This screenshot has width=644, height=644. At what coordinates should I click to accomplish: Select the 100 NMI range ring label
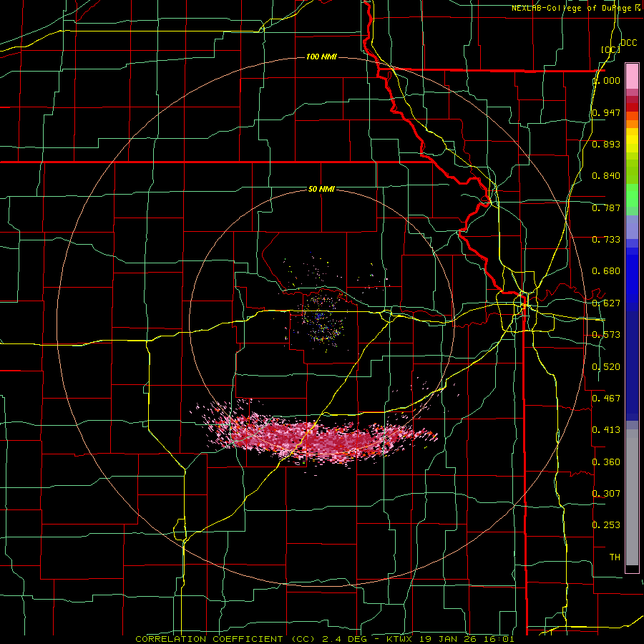[321, 57]
